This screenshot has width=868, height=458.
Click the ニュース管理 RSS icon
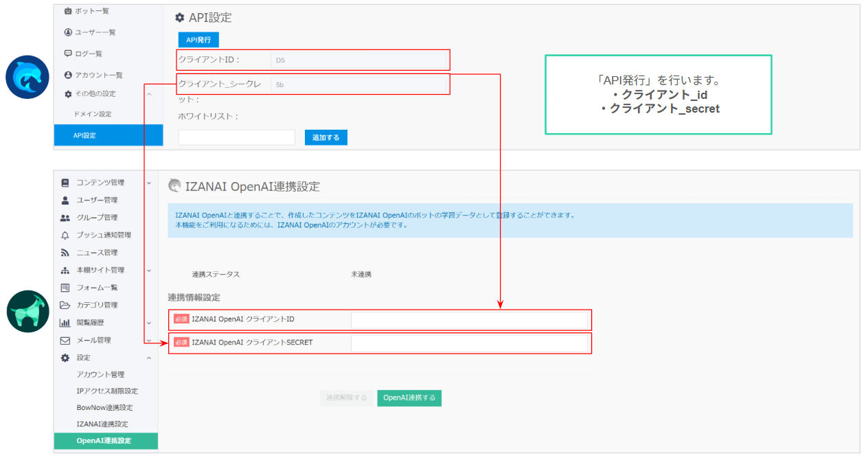pos(65,253)
